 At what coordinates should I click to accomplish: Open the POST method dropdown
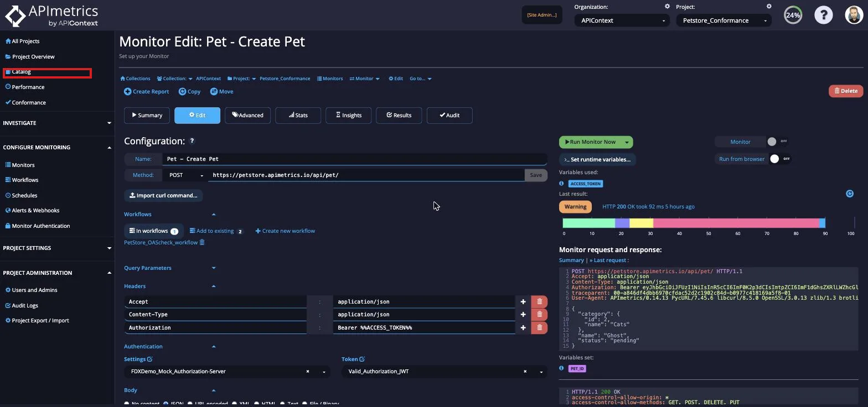185,175
